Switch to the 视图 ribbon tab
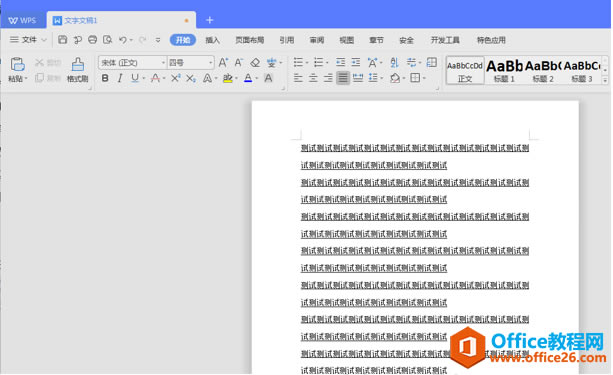The height and width of the screenshot is (375, 613). [346, 40]
